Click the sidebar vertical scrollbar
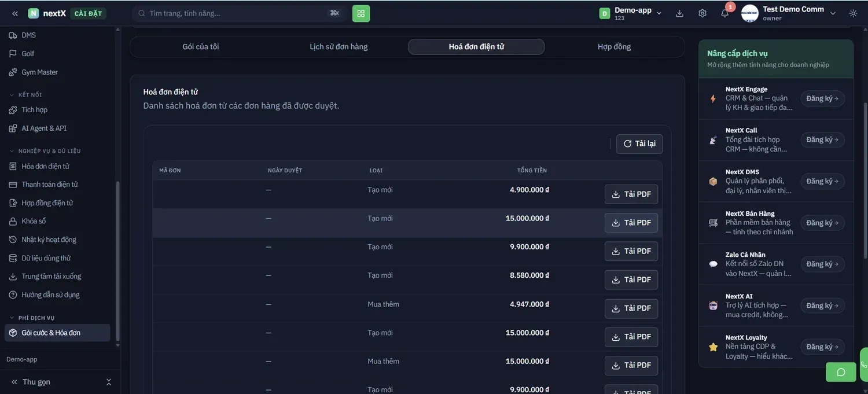This screenshot has width=868, height=394. tap(118, 262)
